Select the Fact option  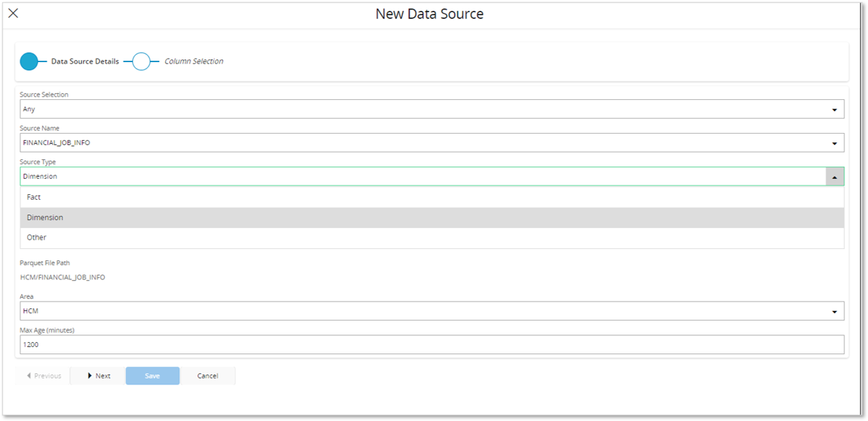[34, 197]
